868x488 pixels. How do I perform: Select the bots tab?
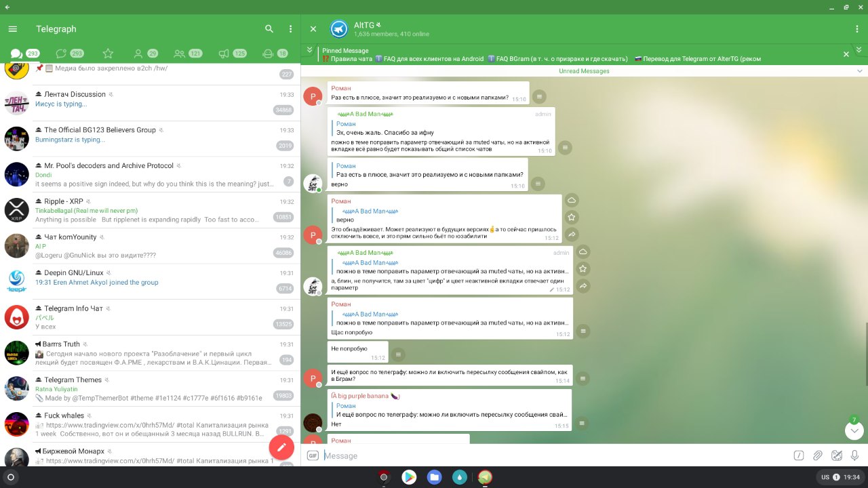click(274, 54)
